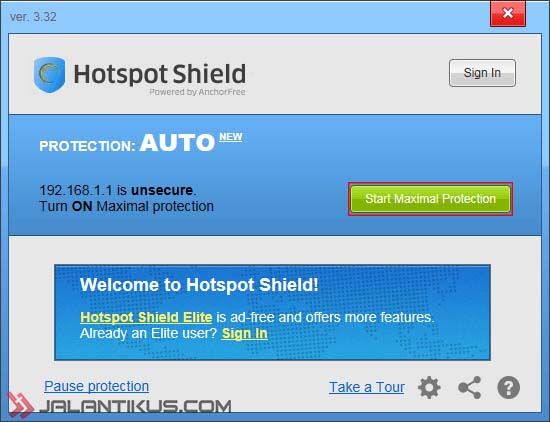Open the NEW link beside AUTO

click(x=230, y=137)
